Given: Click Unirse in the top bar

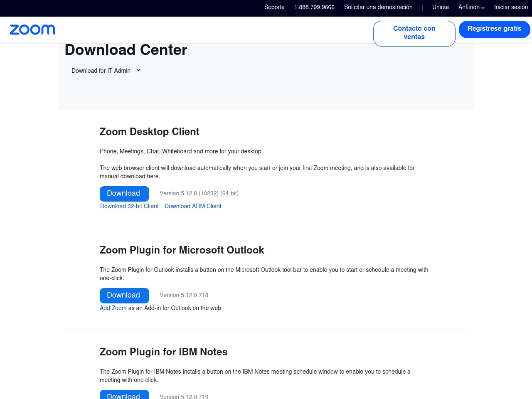Looking at the screenshot, I should [x=441, y=7].
